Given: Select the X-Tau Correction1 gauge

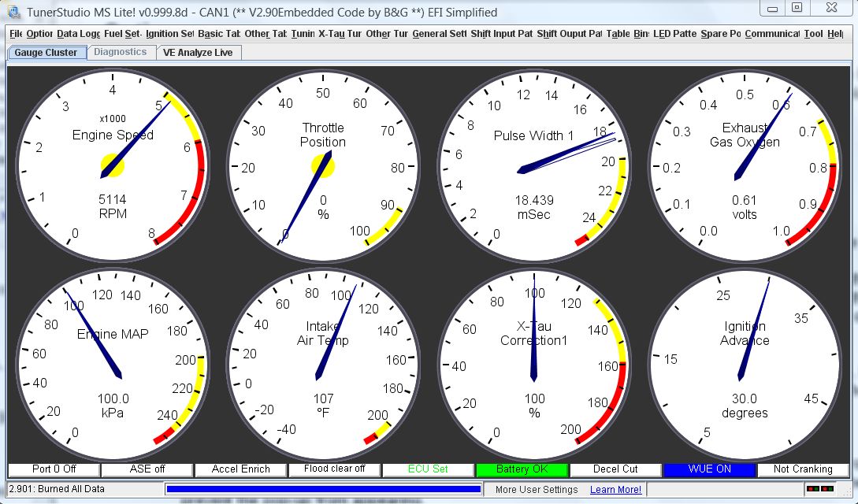Looking at the screenshot, I should [x=536, y=362].
